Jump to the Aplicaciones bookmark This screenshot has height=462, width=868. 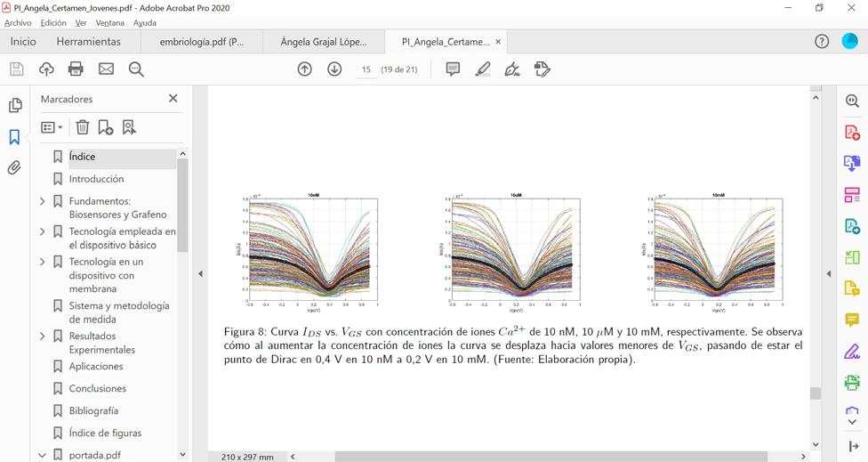click(96, 366)
